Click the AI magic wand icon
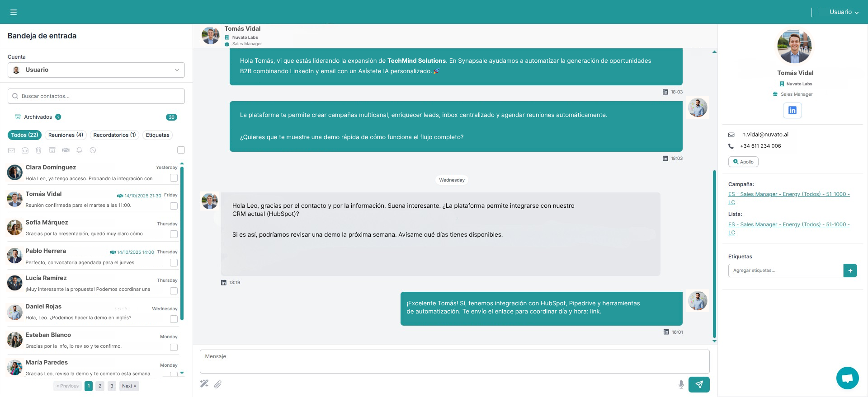Screen dimensions: 868x397 pos(204,384)
